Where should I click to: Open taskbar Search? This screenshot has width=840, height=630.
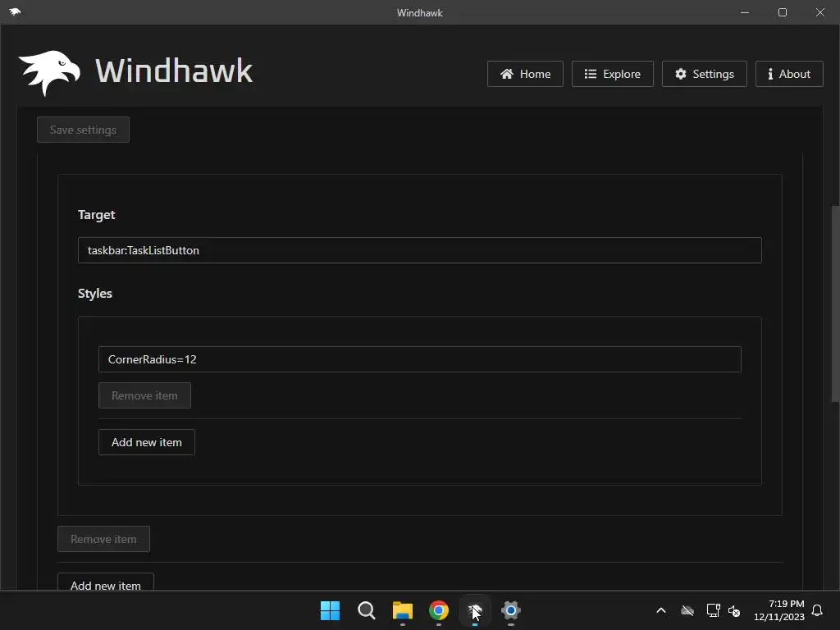tap(367, 610)
